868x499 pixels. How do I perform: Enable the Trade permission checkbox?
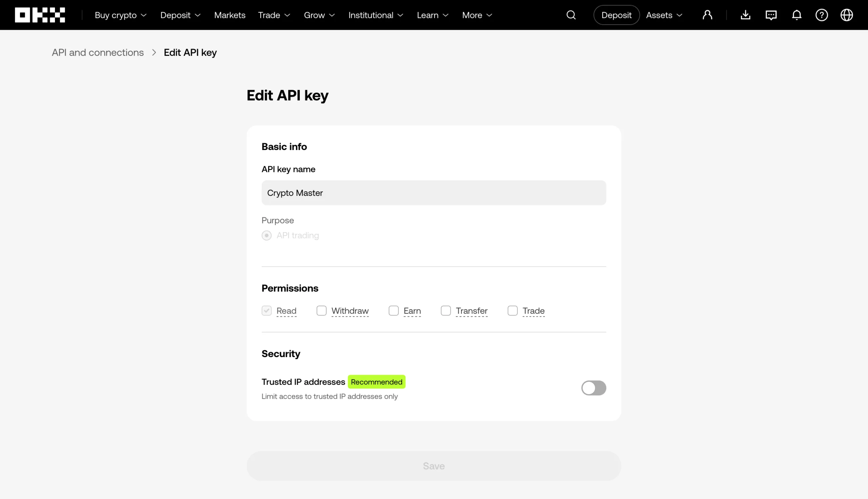coord(512,311)
